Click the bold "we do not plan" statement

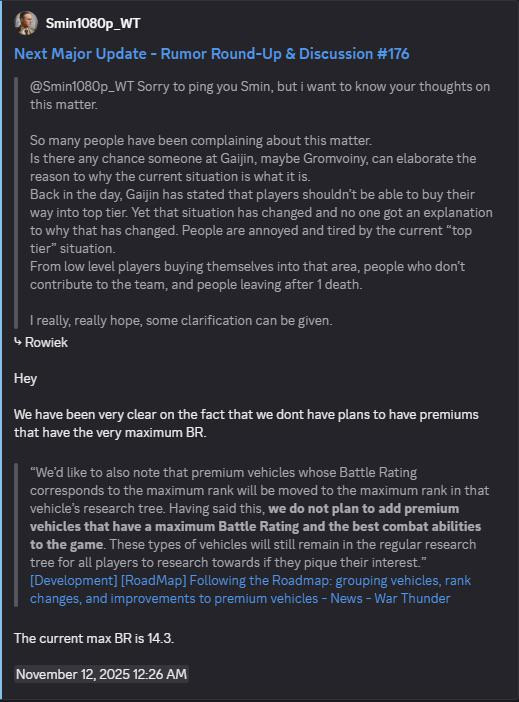coord(256,526)
